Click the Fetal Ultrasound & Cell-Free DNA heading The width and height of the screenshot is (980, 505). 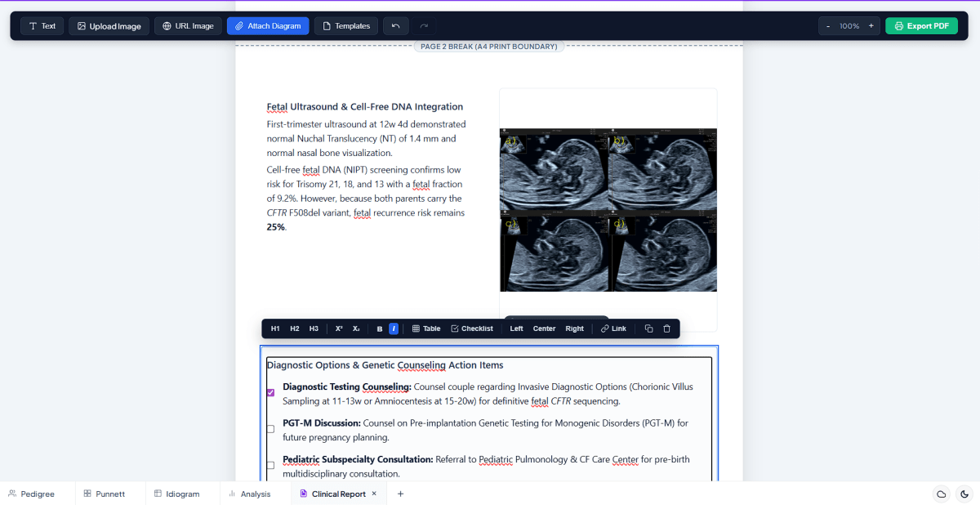tap(365, 106)
